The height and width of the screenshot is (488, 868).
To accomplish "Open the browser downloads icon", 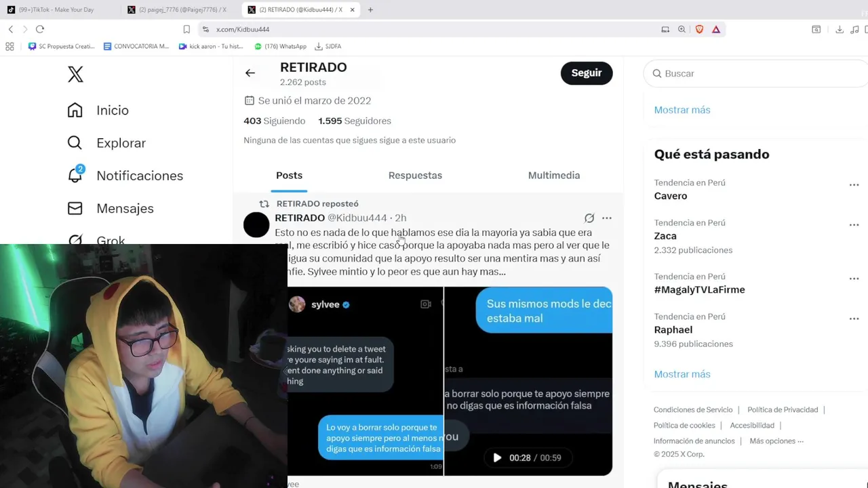I will [840, 29].
